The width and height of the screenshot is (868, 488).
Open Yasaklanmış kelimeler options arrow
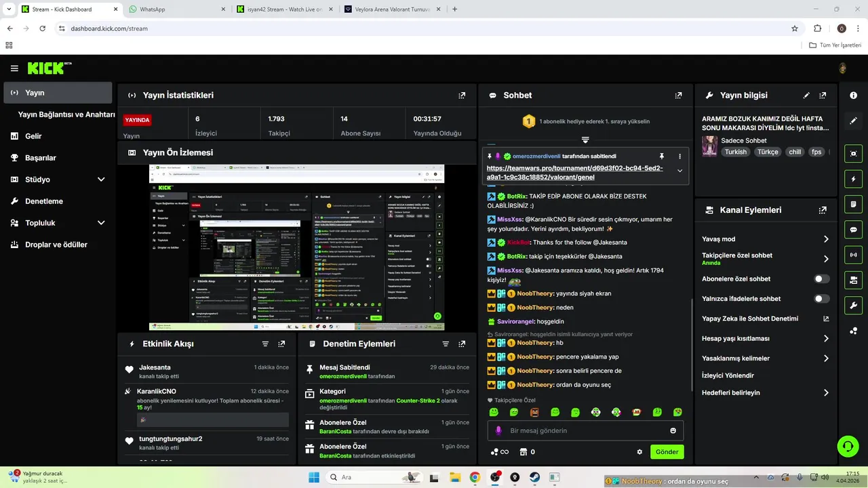tap(826, 358)
